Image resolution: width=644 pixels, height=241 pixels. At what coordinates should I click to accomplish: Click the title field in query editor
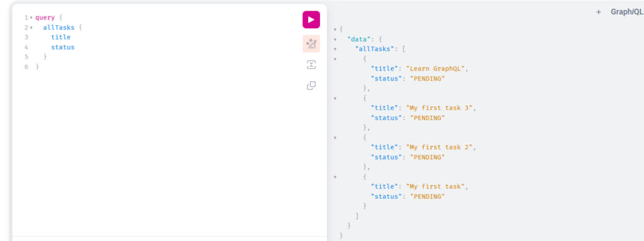pos(61,37)
